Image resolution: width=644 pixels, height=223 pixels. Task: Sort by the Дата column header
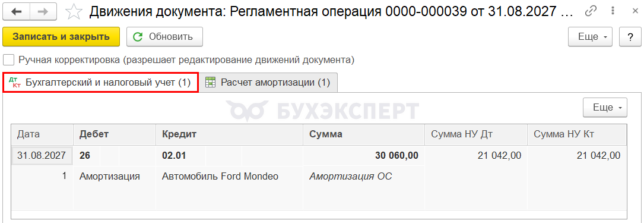42,134
